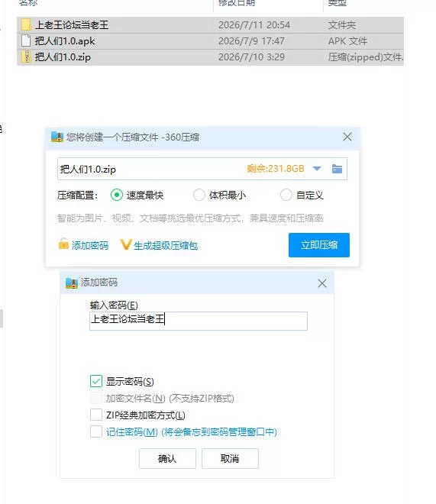Click the V icon of 生成超级压缩包
The image size is (436, 504).
coord(126,244)
